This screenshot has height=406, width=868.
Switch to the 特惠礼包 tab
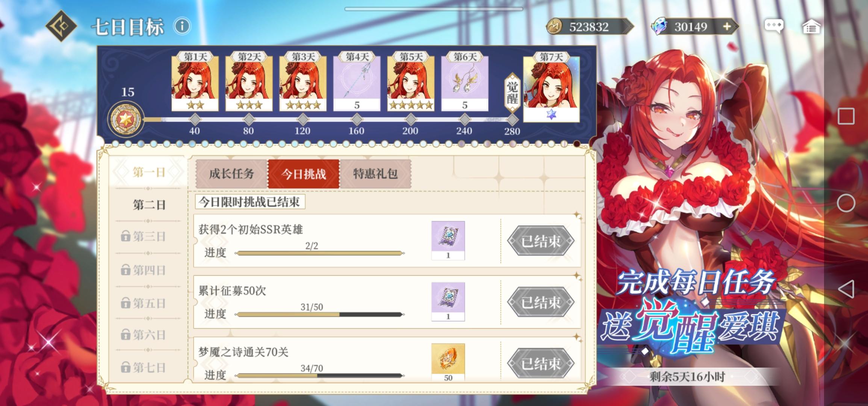point(375,174)
